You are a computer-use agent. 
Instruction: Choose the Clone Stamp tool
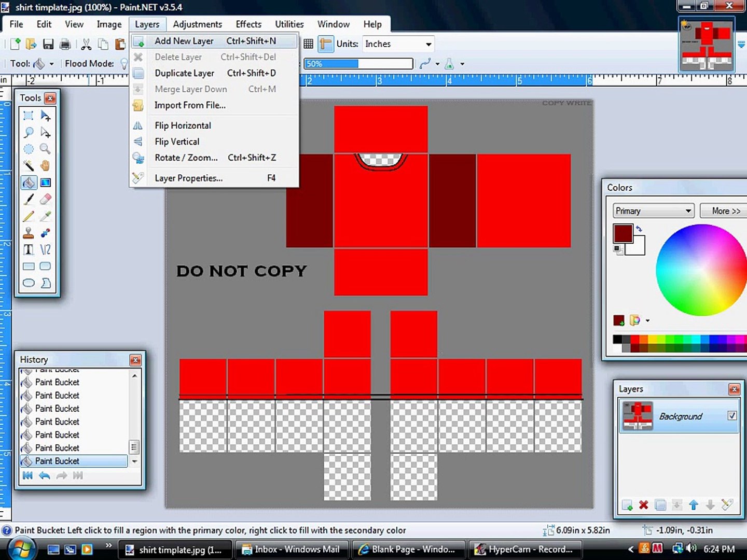pos(29,233)
